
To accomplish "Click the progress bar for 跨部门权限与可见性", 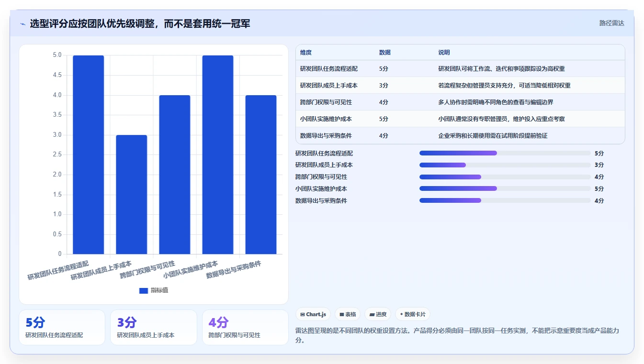I will (x=505, y=177).
